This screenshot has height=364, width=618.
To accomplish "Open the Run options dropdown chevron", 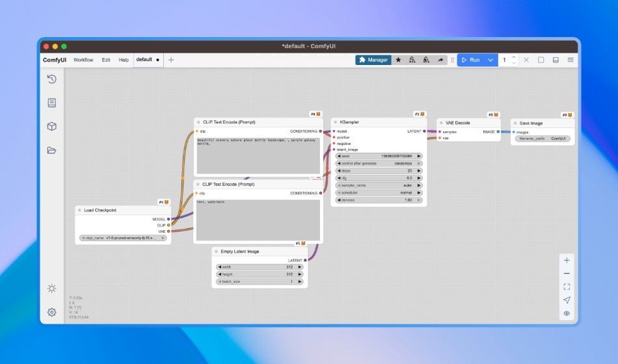I will coord(490,60).
